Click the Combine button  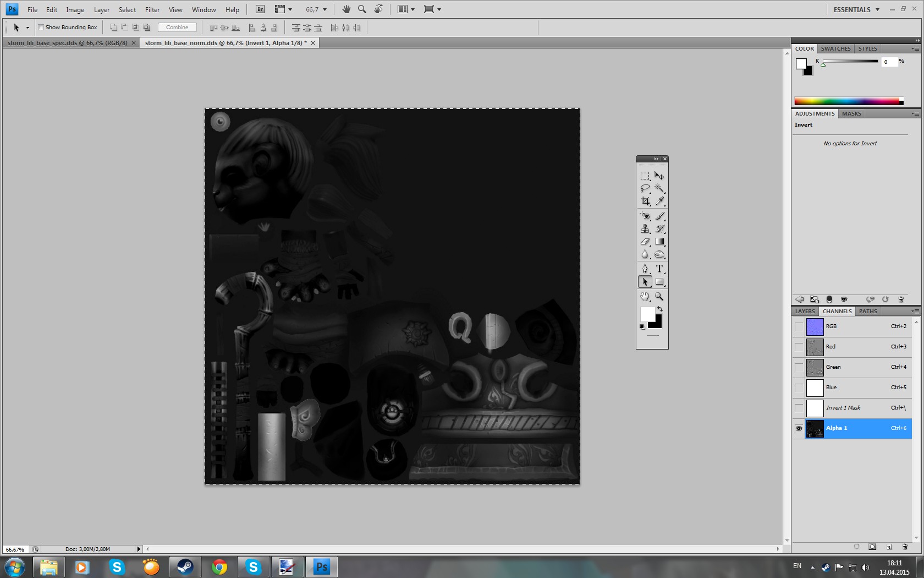coord(177,27)
